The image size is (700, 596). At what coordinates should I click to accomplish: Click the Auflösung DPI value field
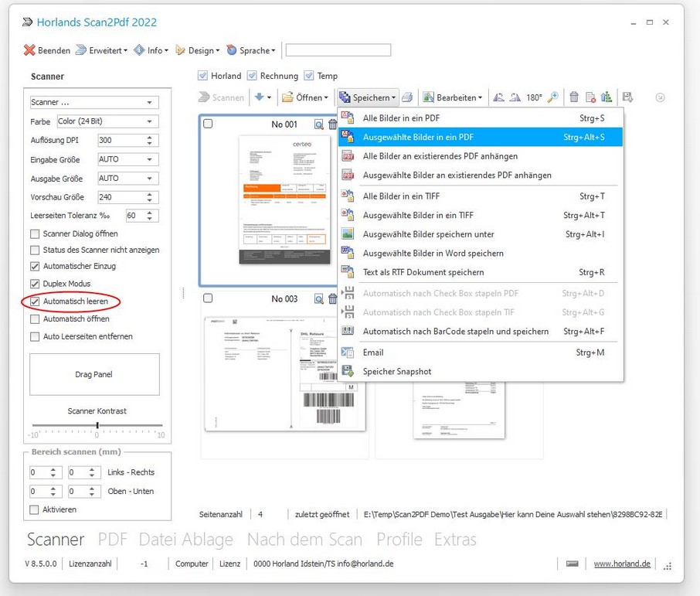[x=121, y=140]
